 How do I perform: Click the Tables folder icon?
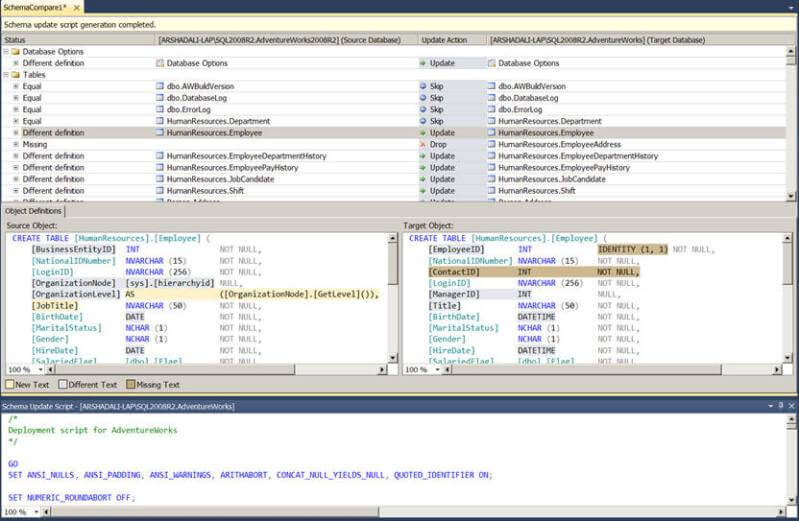pyautogui.click(x=15, y=75)
